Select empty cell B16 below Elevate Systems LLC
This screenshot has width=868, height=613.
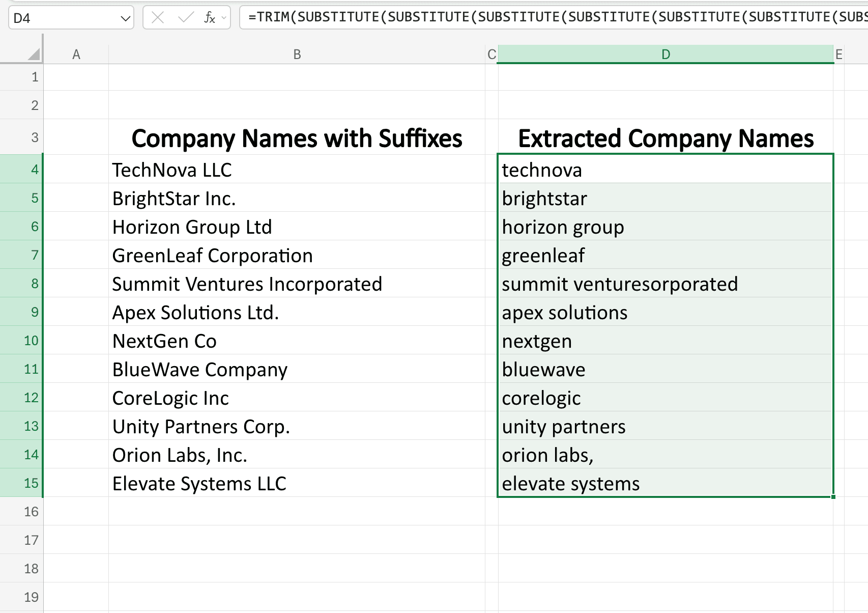pos(297,512)
